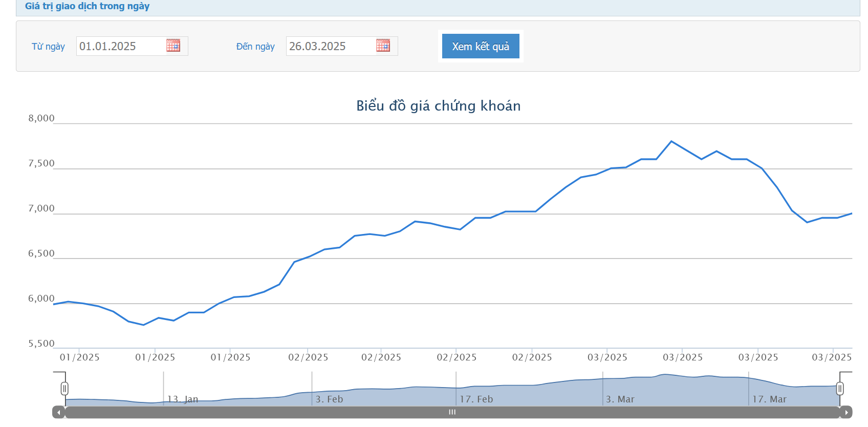Click the Biểu đồ giá chứng khoán title
Viewport: 868px width, 427px height.
coord(438,105)
